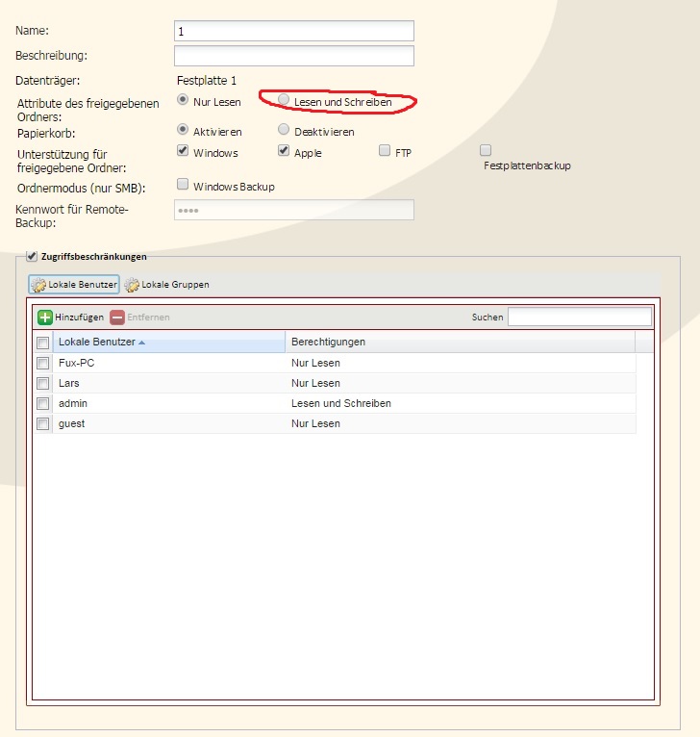Click the Berechtigungen column header

click(x=460, y=342)
